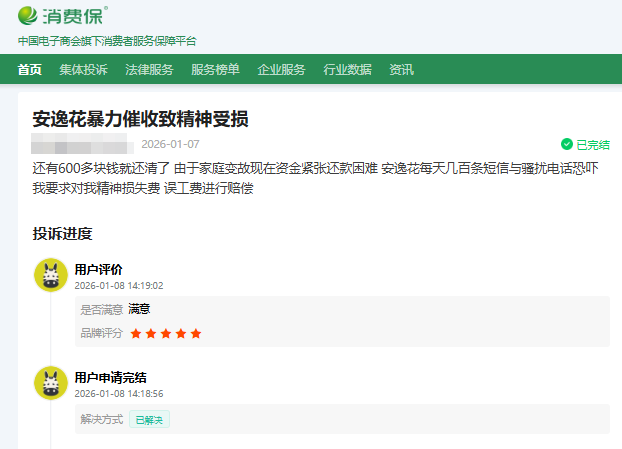Click the fifth brand rating star
Screen dimensions: 622x449
point(196,333)
